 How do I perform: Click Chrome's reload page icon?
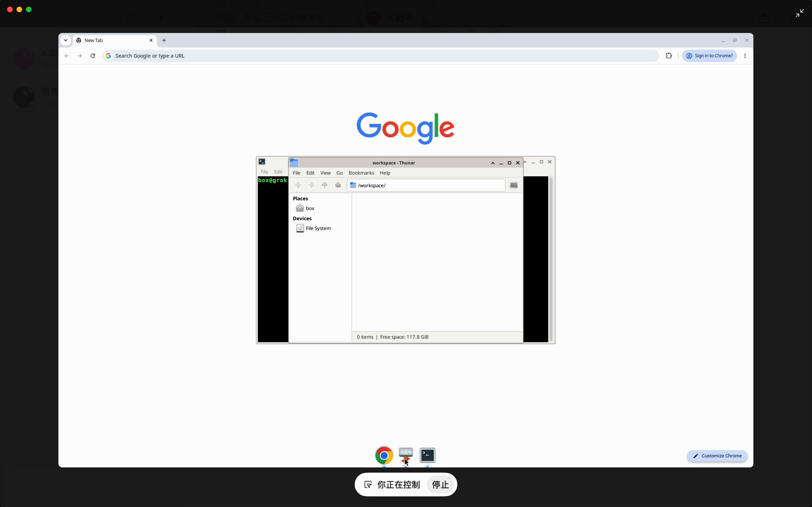[x=93, y=56]
